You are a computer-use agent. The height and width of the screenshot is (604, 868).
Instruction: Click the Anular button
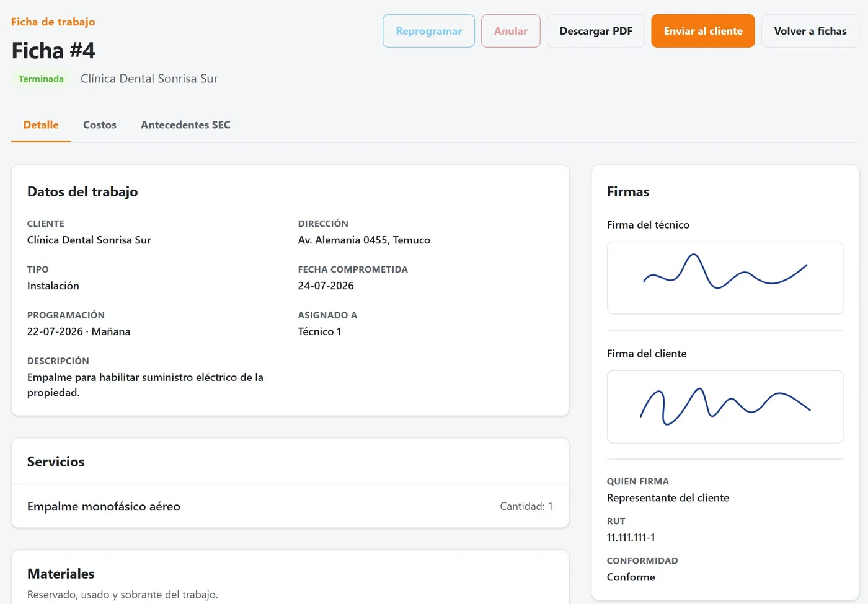(x=511, y=31)
